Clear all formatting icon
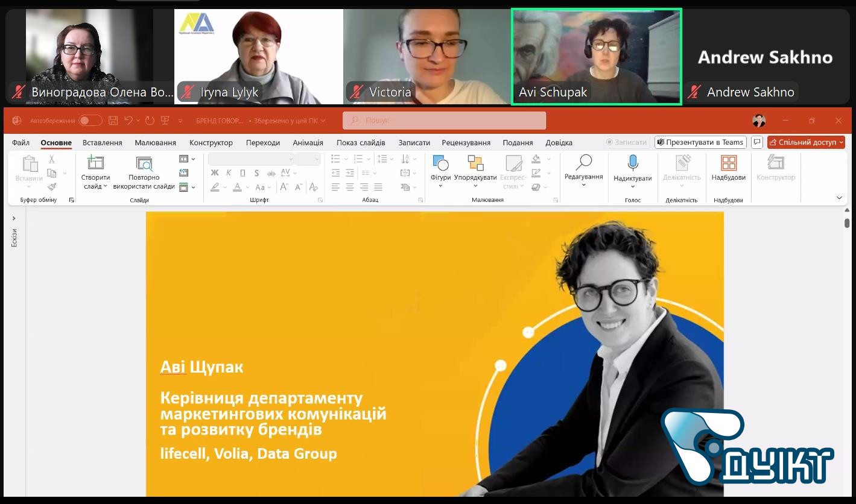Viewport: 856px width, 504px height. coord(313,187)
